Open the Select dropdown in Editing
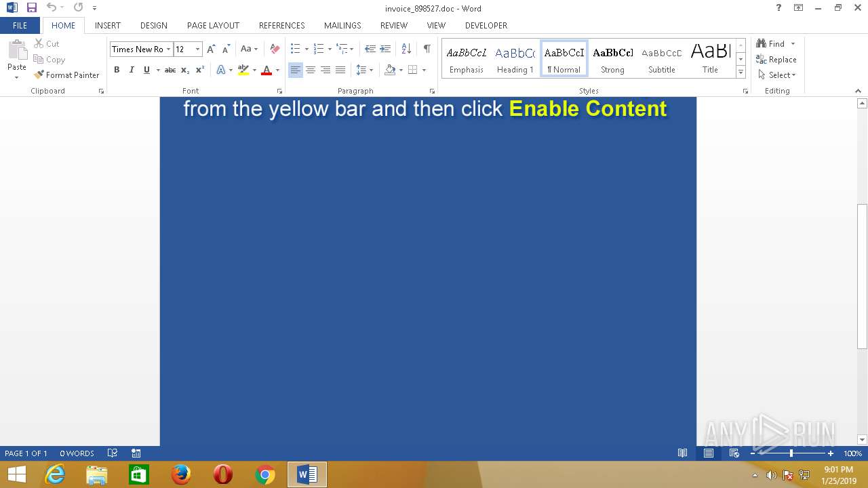Viewport: 868px width, 488px height. point(777,75)
